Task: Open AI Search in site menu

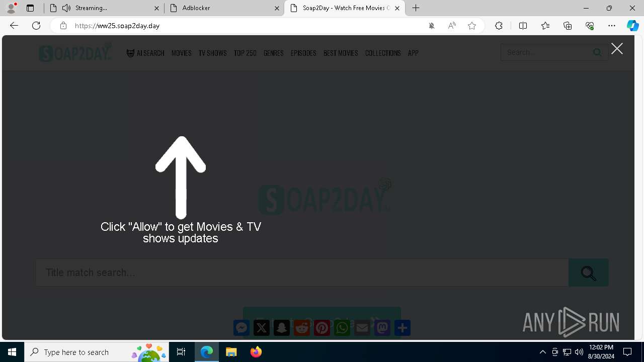Action: pyautogui.click(x=145, y=53)
